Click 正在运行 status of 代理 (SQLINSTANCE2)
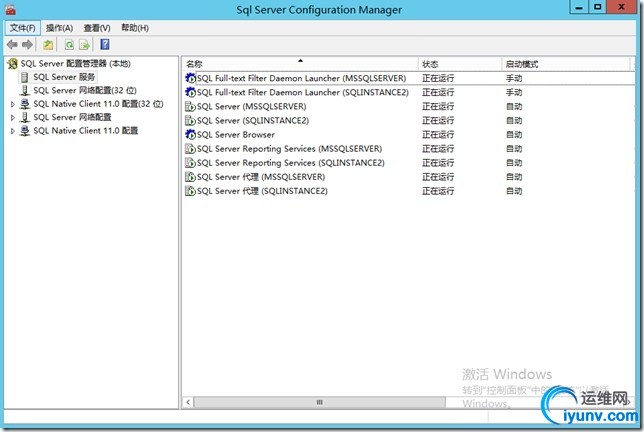The width and height of the screenshot is (644, 432). tap(438, 191)
